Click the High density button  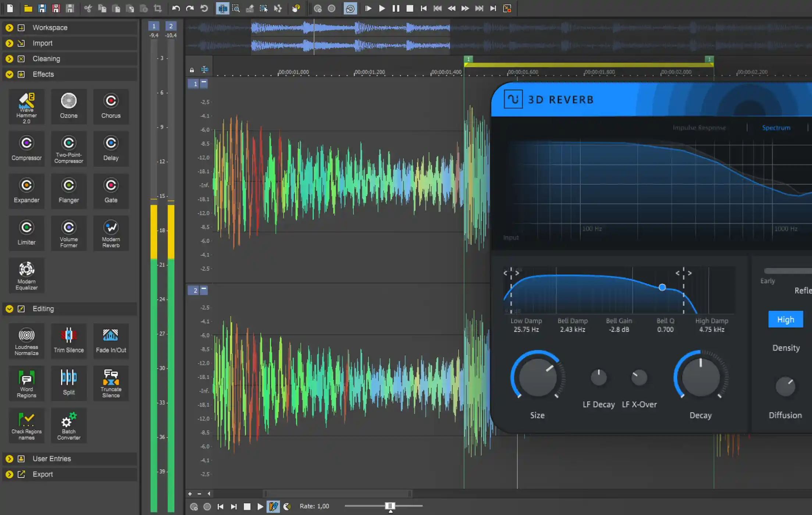point(786,319)
